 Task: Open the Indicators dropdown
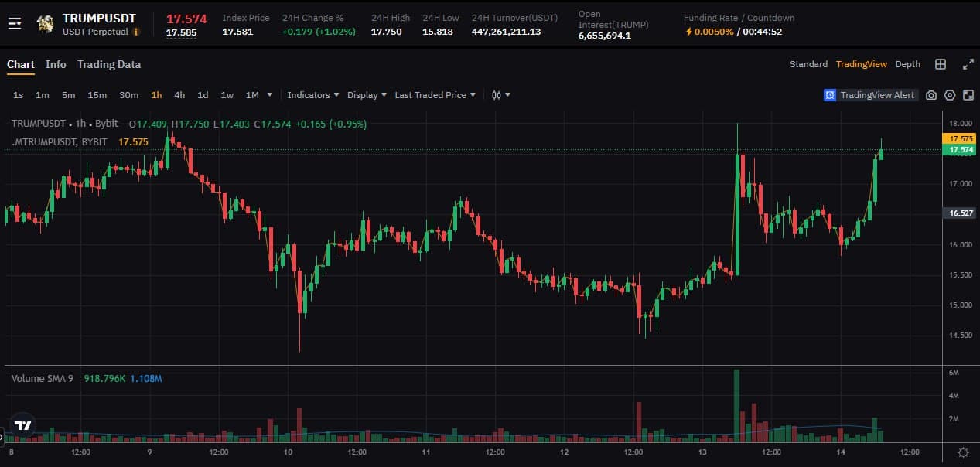click(313, 95)
